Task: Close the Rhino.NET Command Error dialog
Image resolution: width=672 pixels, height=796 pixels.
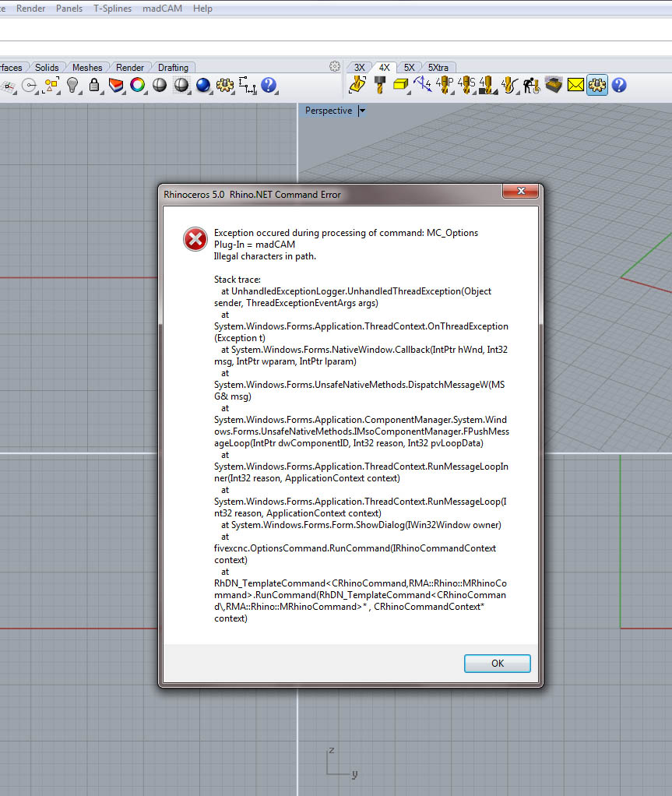Action: (521, 191)
